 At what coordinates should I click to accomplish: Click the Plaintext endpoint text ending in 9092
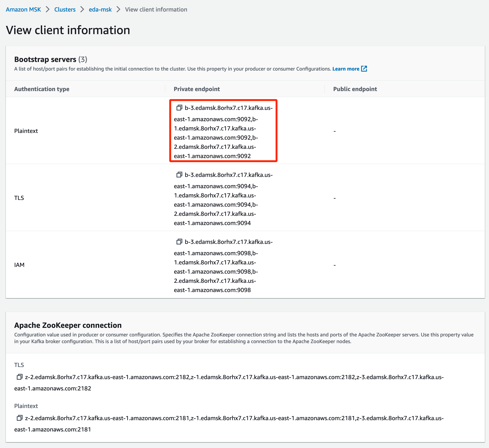point(223,132)
